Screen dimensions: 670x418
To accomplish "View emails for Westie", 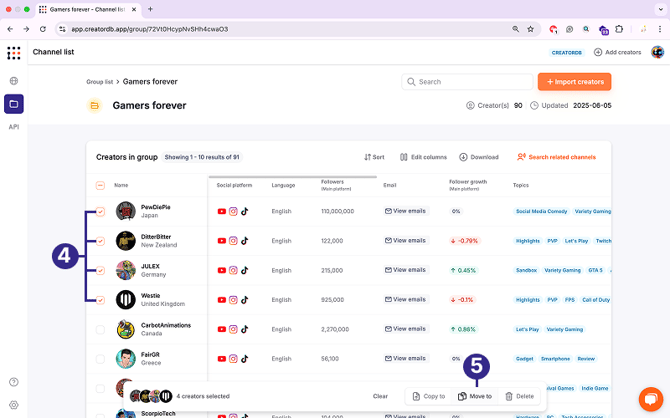I will click(x=406, y=300).
